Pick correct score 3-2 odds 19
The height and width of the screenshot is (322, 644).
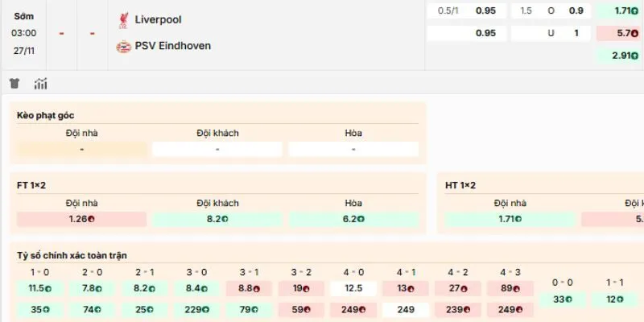pyautogui.click(x=301, y=288)
